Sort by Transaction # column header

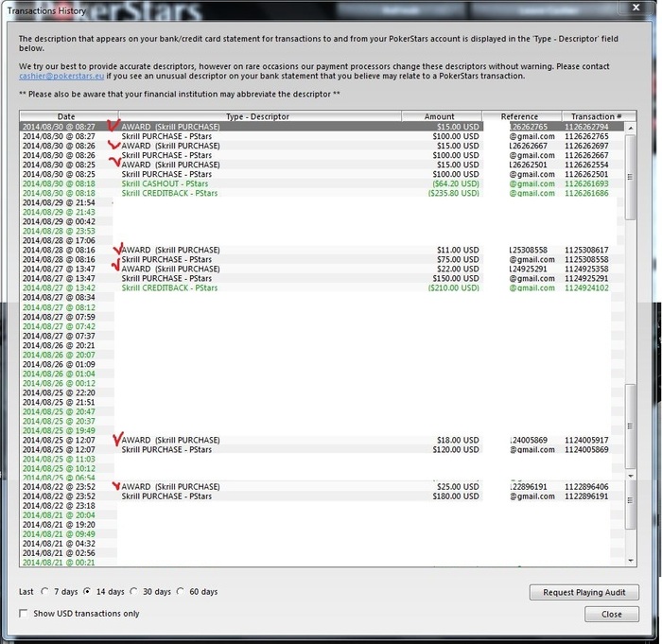point(599,116)
